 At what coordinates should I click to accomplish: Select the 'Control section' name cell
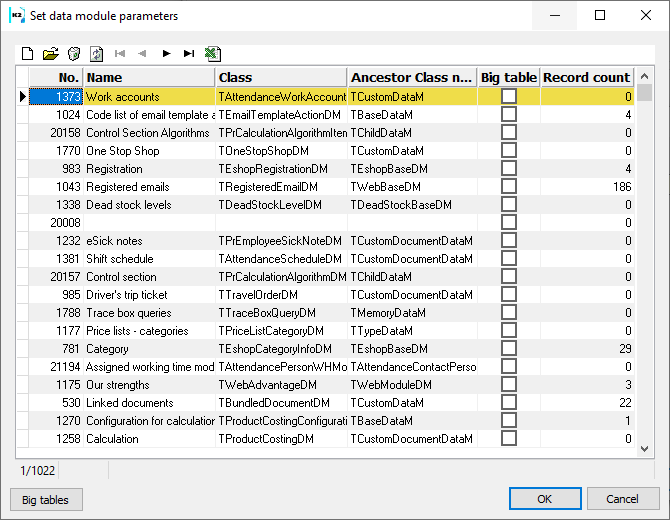point(149,276)
